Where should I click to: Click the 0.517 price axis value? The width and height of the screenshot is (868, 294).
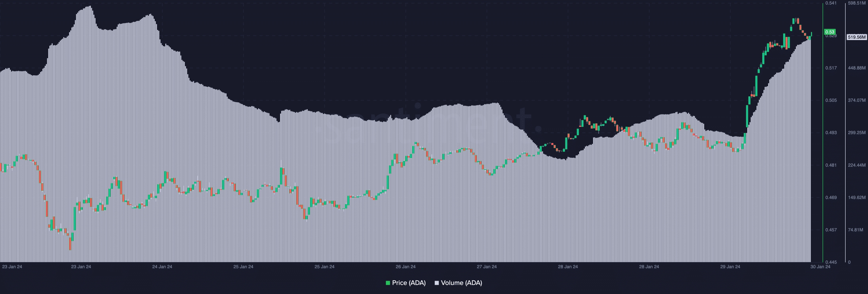coord(831,68)
